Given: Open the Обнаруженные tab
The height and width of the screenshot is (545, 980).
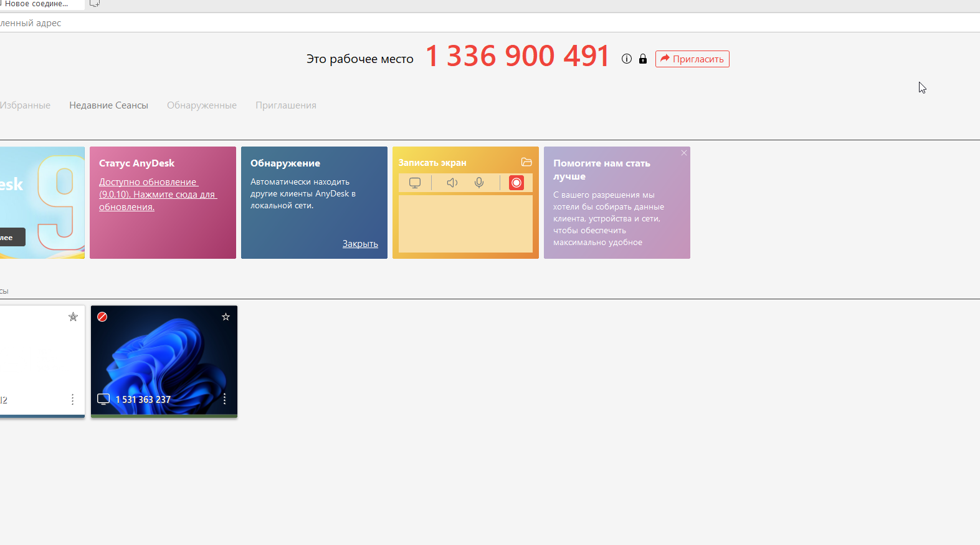Looking at the screenshot, I should 202,105.
